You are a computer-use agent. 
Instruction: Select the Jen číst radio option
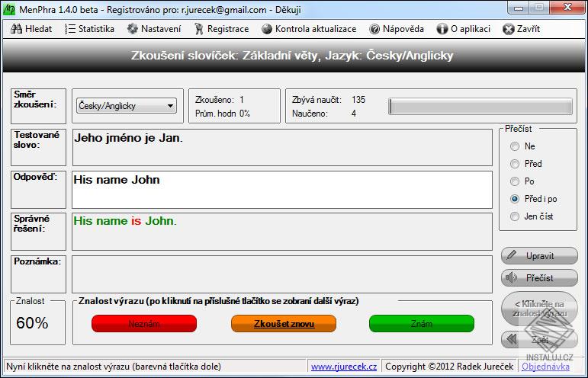pos(515,216)
